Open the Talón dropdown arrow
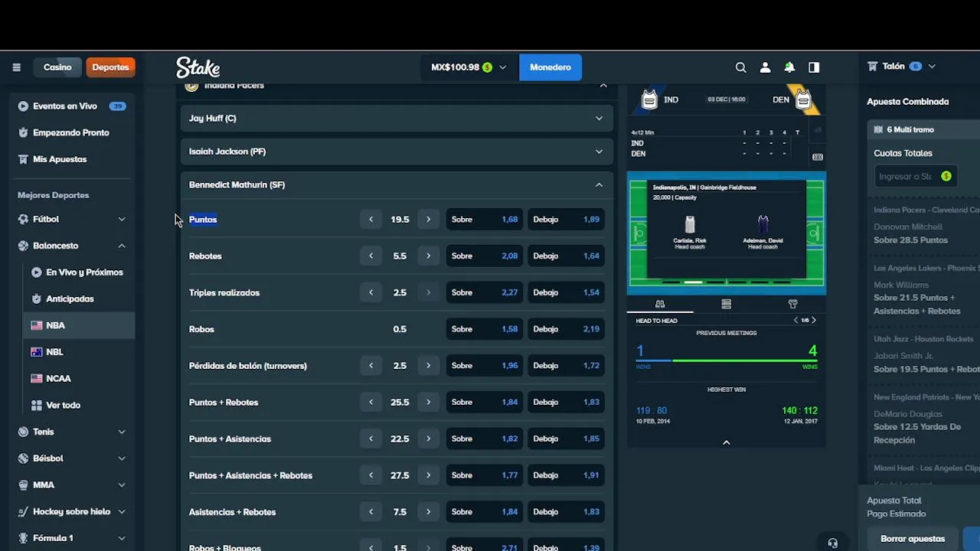The image size is (980, 551). (932, 67)
